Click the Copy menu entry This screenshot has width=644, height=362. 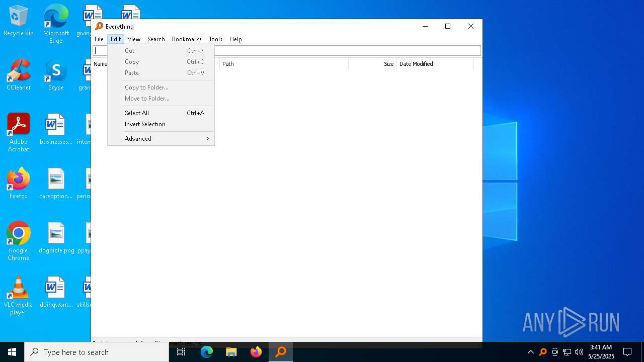coord(161,62)
